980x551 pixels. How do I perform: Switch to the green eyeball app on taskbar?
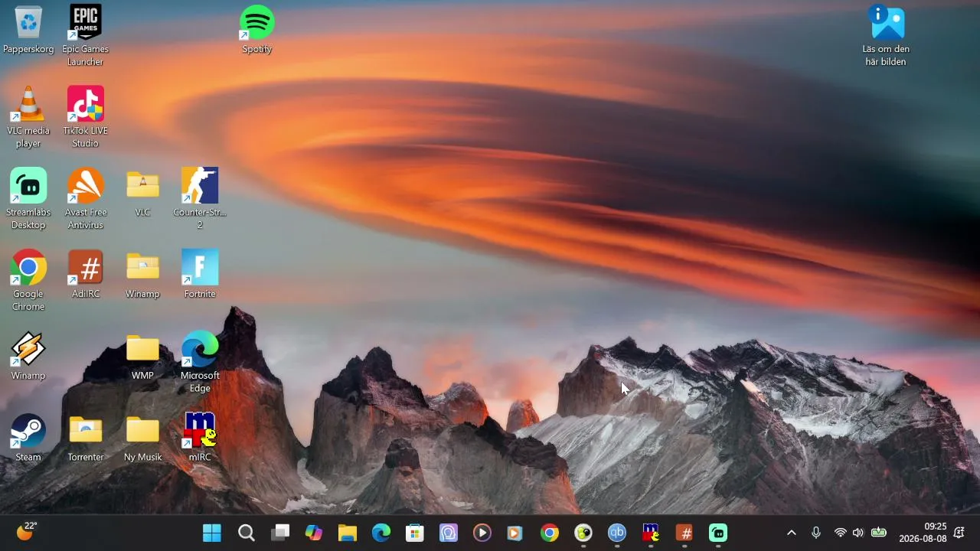tap(583, 533)
